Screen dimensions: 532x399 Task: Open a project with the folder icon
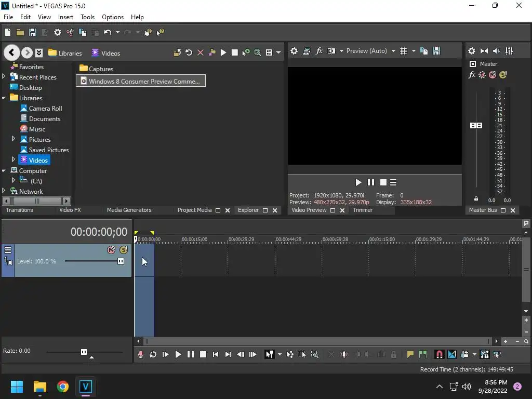click(x=20, y=32)
